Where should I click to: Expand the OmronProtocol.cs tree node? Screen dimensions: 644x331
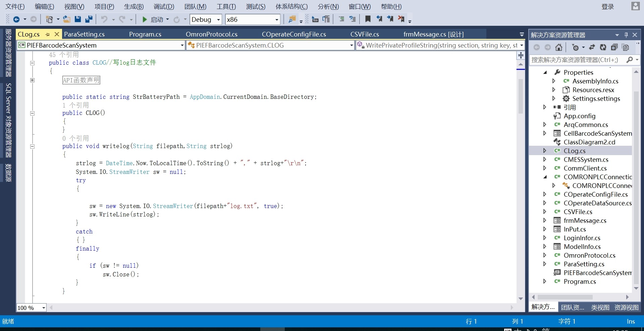pos(545,255)
